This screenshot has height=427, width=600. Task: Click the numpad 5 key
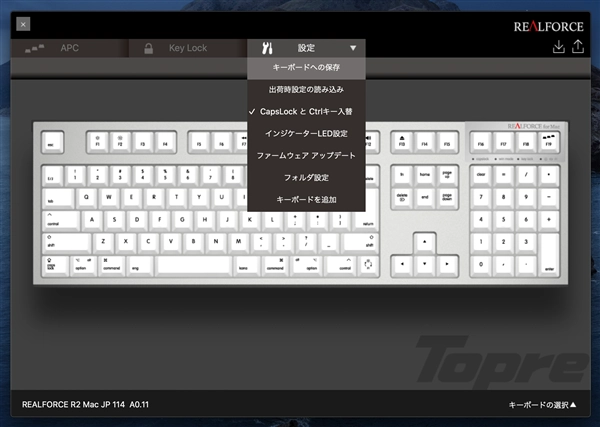504,220
